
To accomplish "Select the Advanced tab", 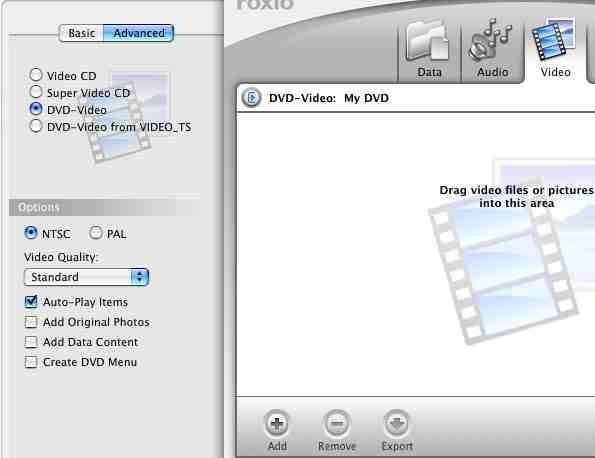I will (x=139, y=33).
